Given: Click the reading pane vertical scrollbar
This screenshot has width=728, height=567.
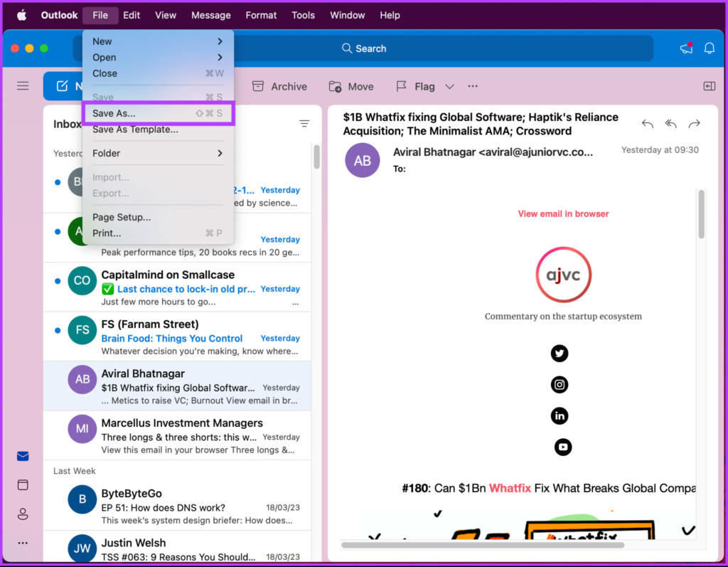Looking at the screenshot, I should coord(701,214).
